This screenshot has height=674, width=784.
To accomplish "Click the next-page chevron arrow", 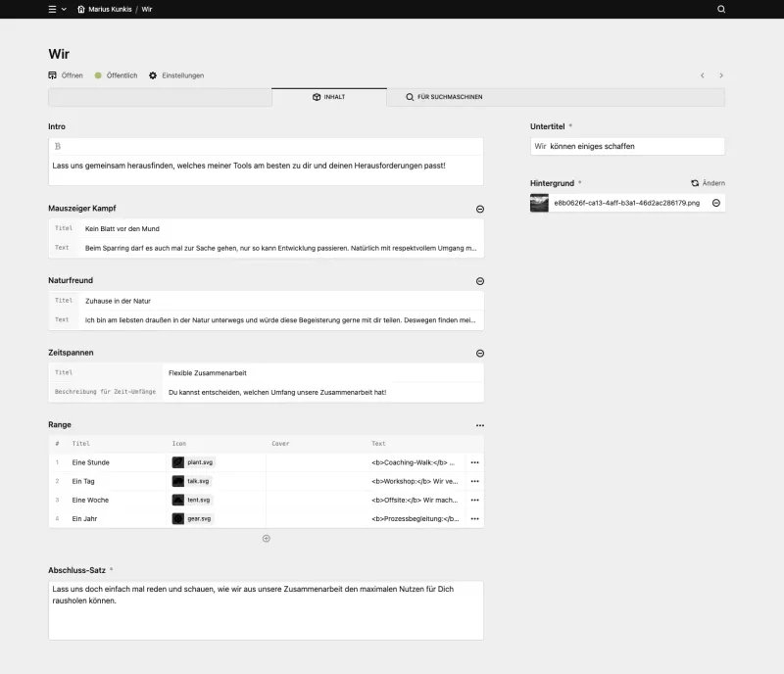I will click(721, 74).
